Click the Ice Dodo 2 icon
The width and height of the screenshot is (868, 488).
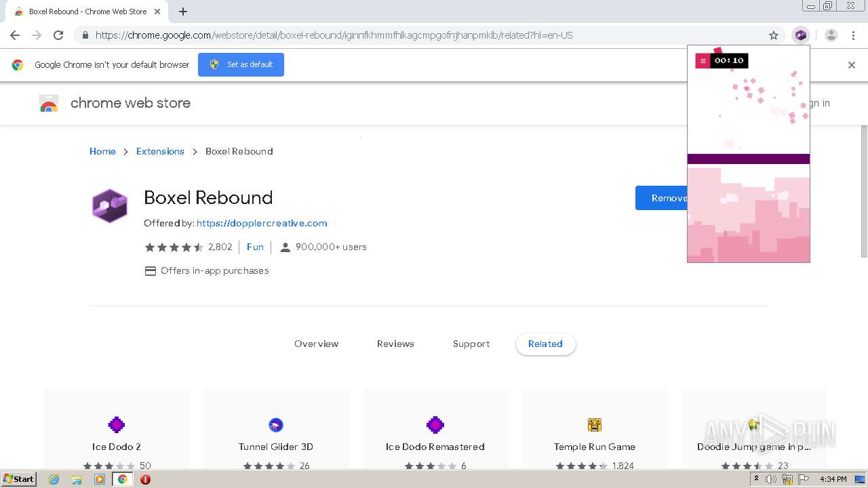(117, 425)
